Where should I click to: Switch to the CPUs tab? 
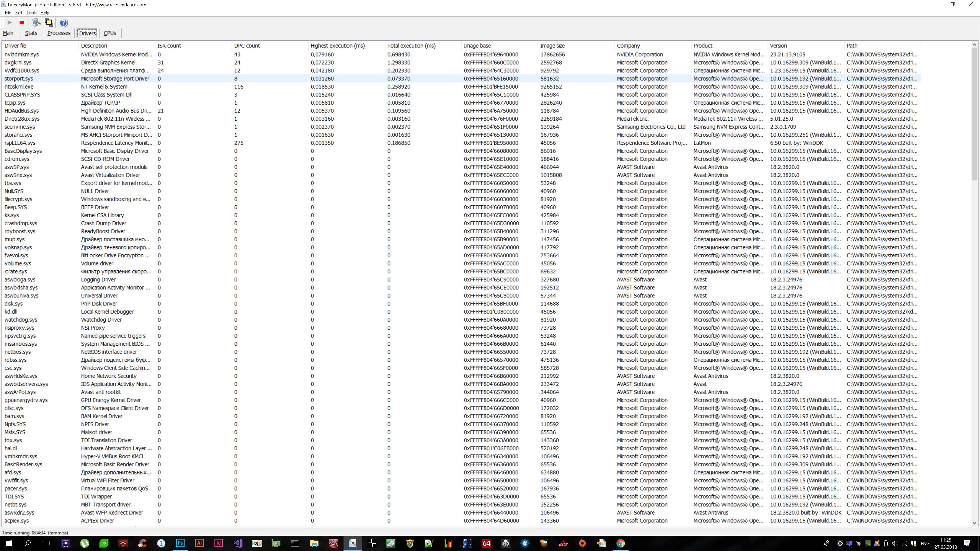(x=109, y=33)
